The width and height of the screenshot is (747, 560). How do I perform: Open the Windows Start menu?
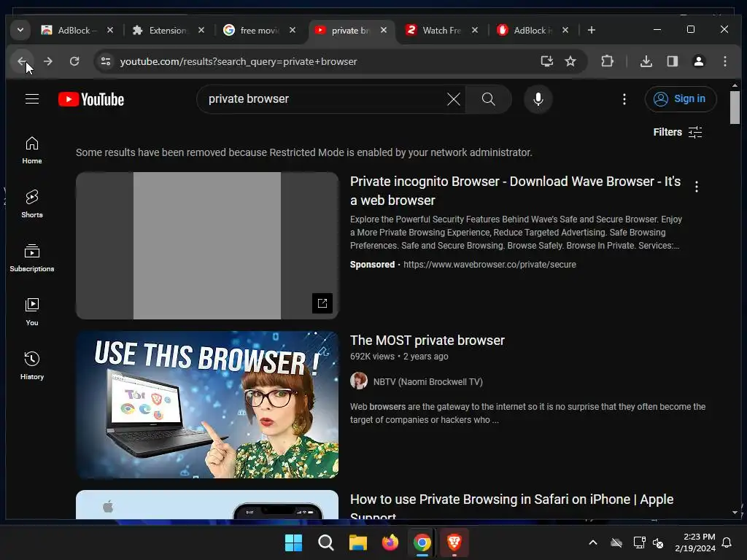pos(293,542)
